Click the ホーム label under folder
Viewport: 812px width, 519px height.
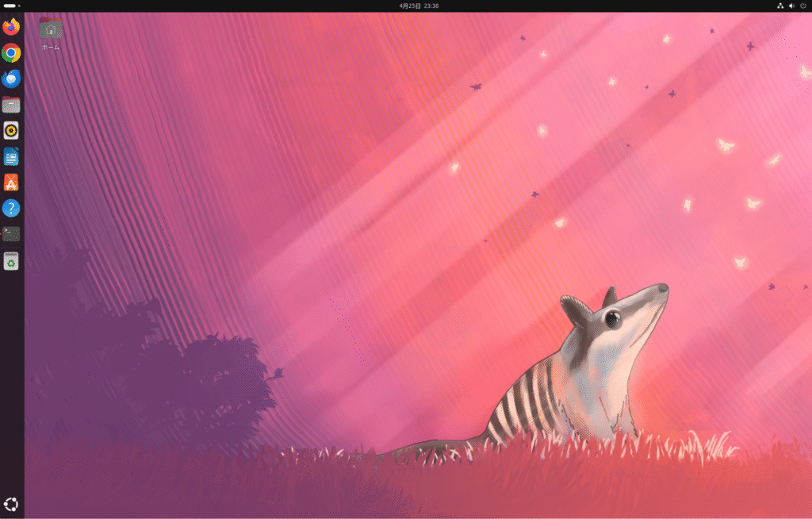click(51, 48)
